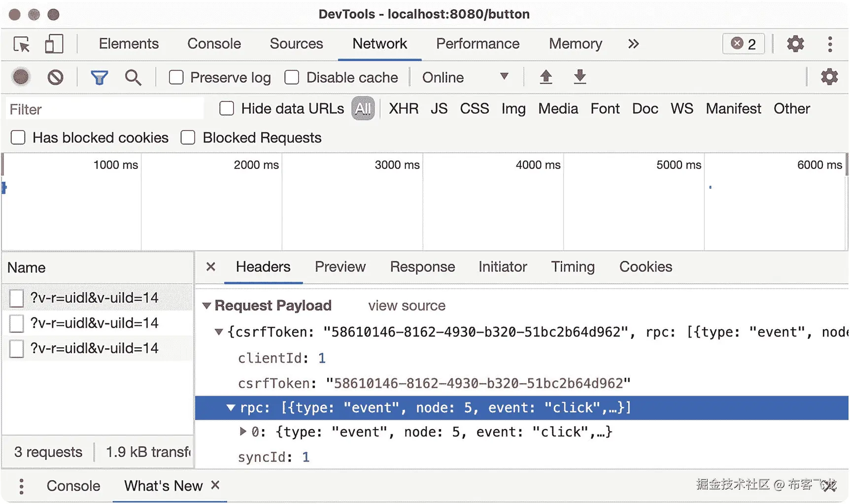Expand the rpc item 0 entry
Image resolution: width=850 pixels, height=504 pixels.
point(243,432)
